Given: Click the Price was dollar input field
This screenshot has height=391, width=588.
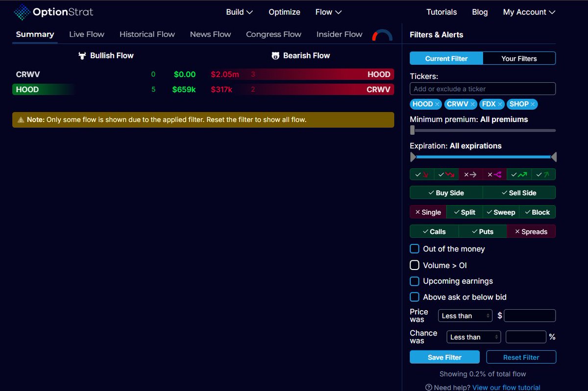Looking at the screenshot, I should 530,316.
